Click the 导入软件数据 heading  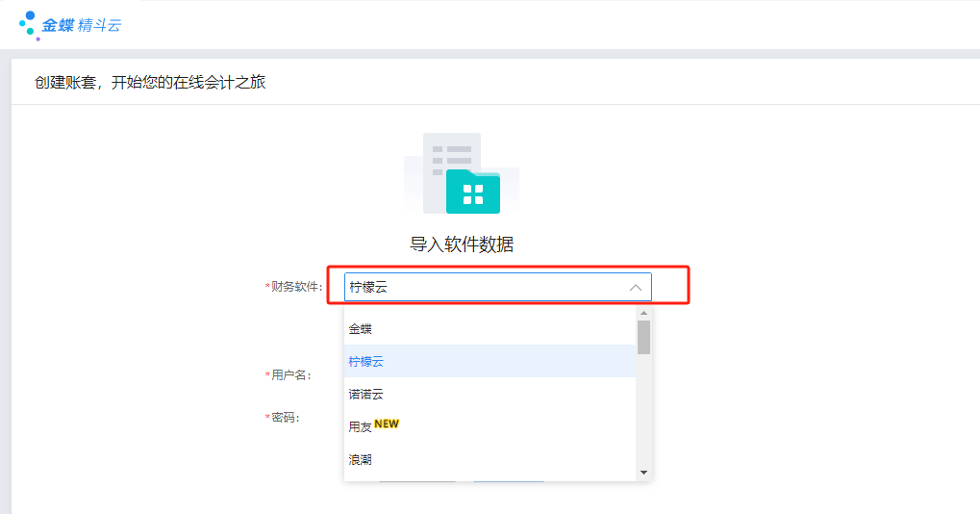click(x=462, y=244)
